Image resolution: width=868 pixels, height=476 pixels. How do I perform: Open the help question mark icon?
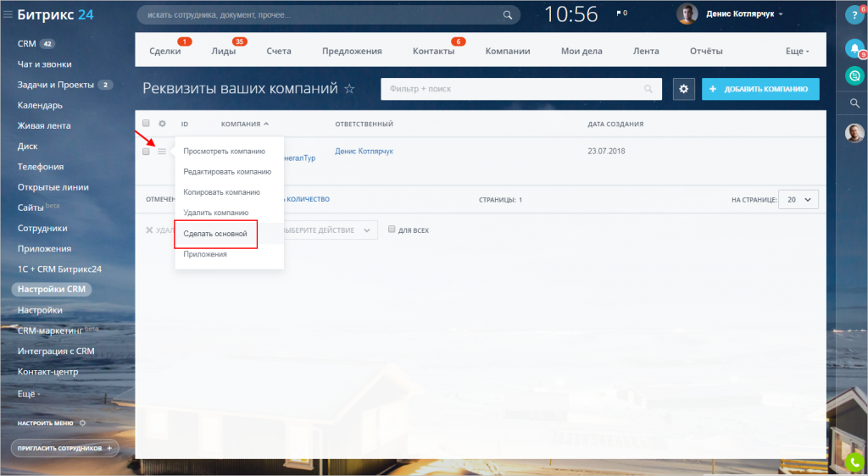[x=854, y=14]
